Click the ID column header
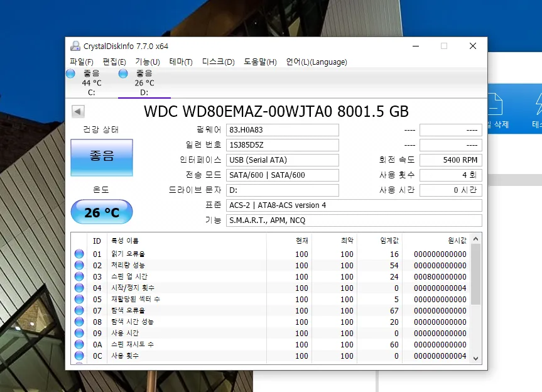 [97, 241]
